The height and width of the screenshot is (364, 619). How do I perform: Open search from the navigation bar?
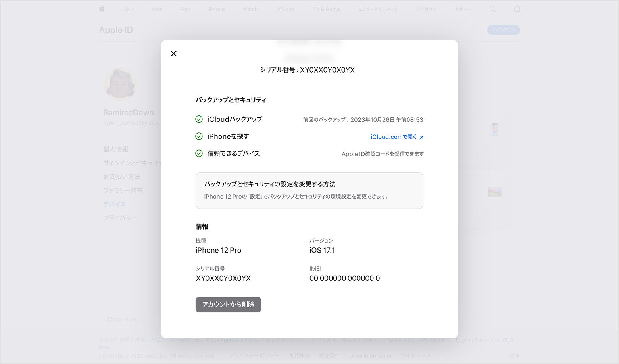click(492, 9)
